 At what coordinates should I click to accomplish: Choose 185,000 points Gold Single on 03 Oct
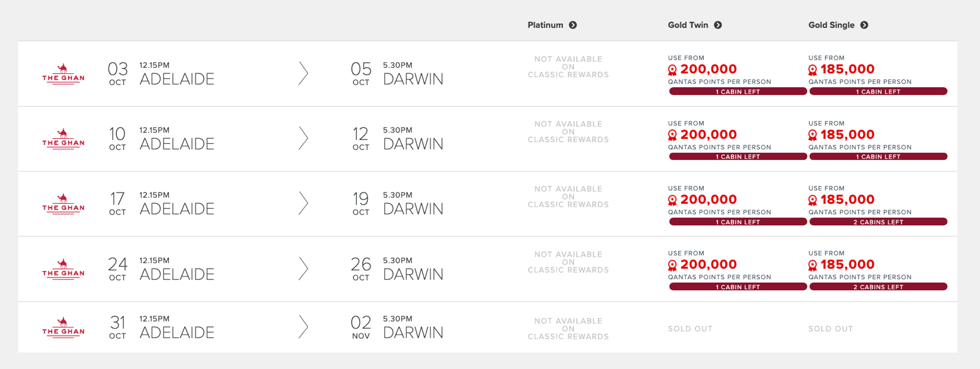pos(847,69)
